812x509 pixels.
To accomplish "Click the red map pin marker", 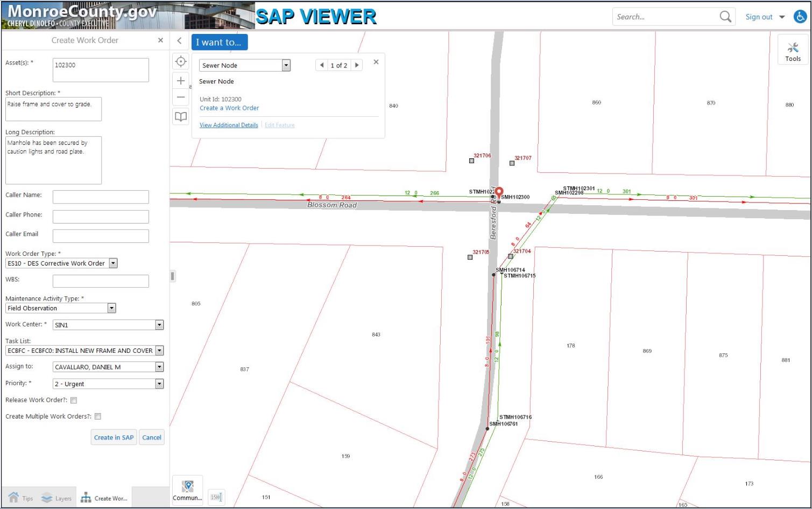I will [499, 193].
